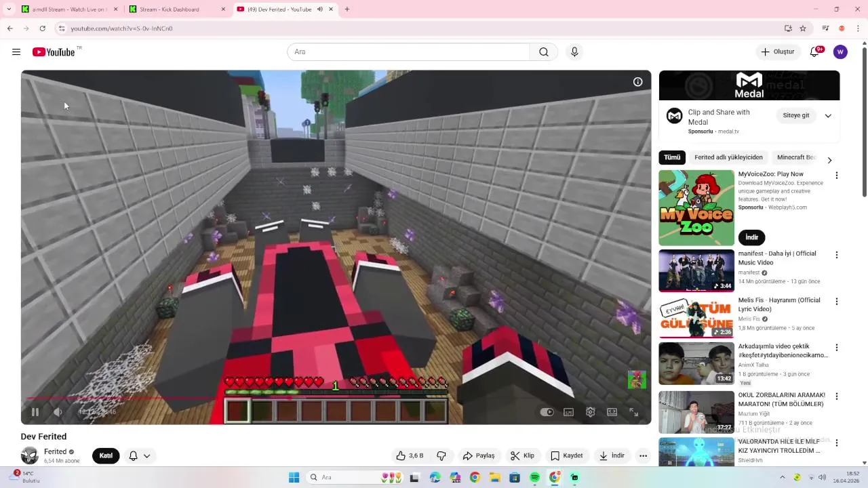The width and height of the screenshot is (868, 488).
Task: Go back in browser history
Action: [x=9, y=28]
